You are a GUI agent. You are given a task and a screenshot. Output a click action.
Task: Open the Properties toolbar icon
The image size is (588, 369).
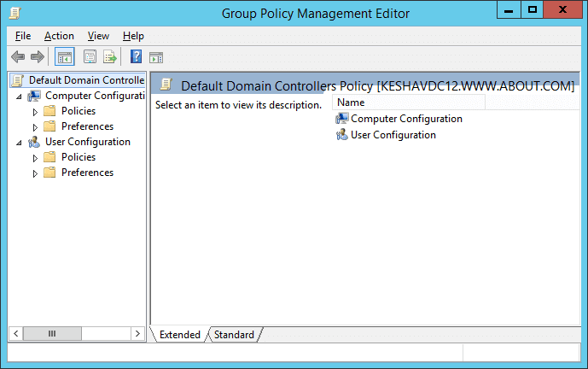[90, 57]
